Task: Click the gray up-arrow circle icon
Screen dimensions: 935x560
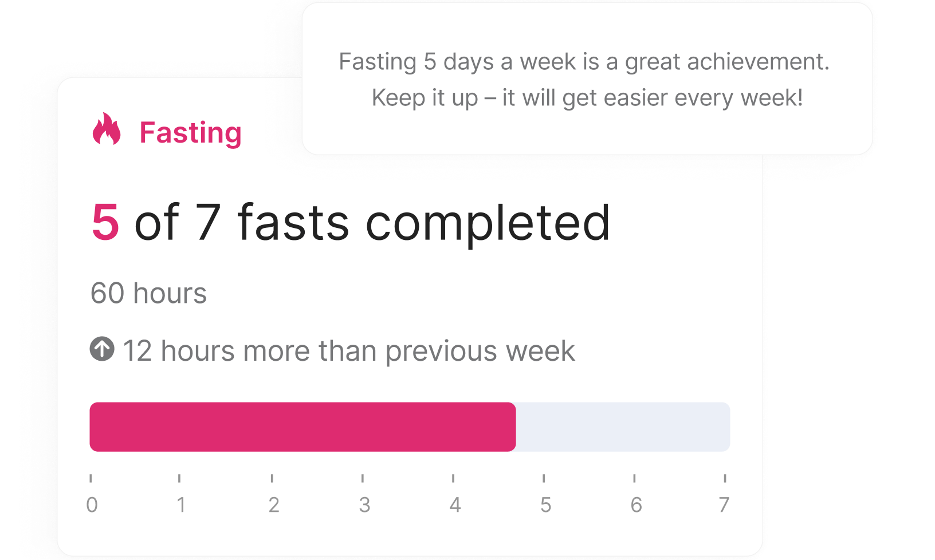Action: pyautogui.click(x=102, y=349)
